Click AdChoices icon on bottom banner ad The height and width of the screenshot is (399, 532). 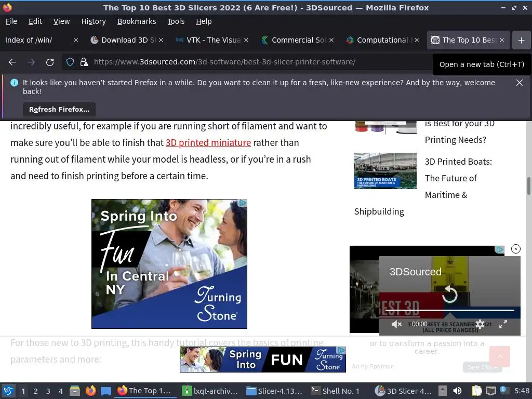tap(341, 351)
